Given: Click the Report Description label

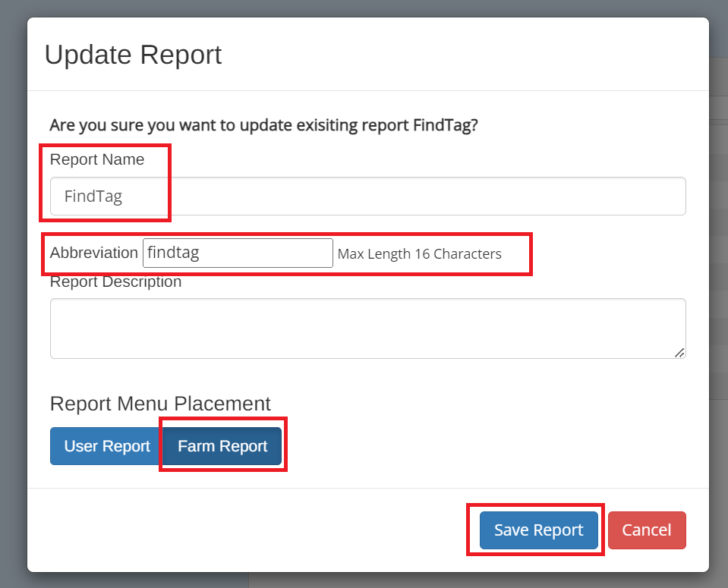Looking at the screenshot, I should pyautogui.click(x=115, y=281).
